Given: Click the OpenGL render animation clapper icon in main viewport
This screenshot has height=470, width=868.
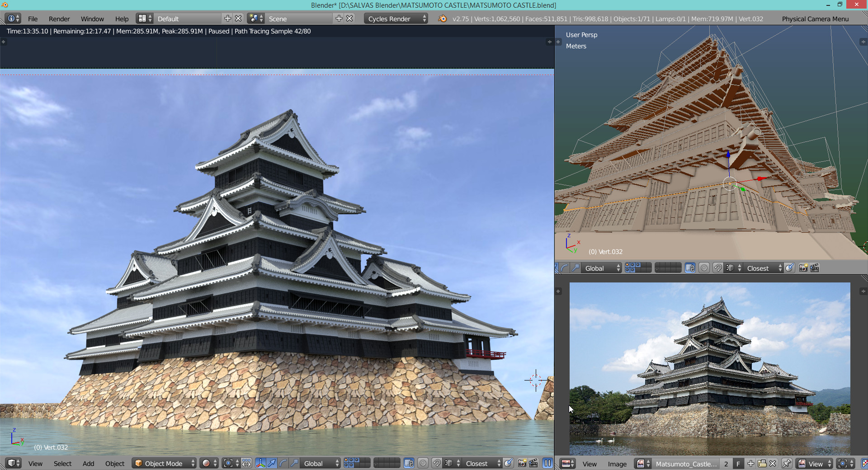Looking at the screenshot, I should pyautogui.click(x=533, y=463).
